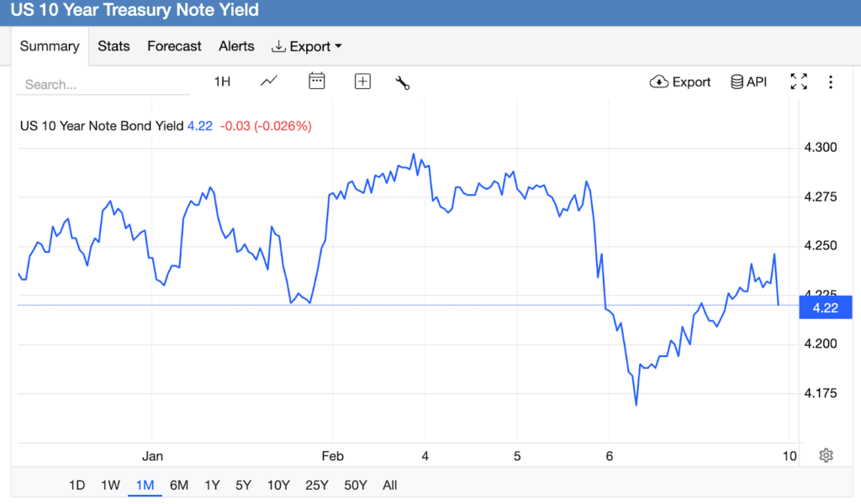
Task: Open the wrench chart tools icon
Action: tap(402, 82)
